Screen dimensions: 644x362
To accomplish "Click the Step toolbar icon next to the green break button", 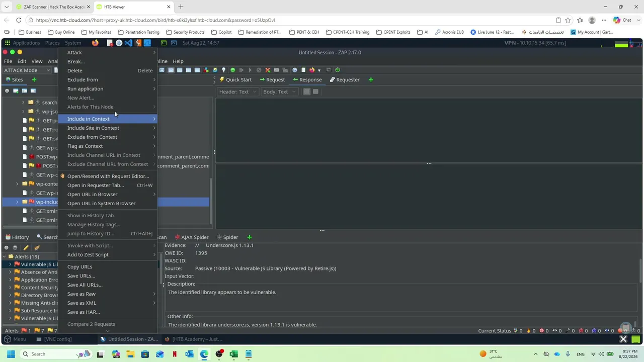I will (242, 70).
